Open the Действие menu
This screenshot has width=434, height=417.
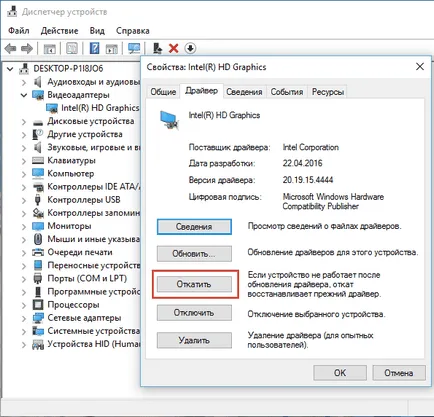click(59, 31)
